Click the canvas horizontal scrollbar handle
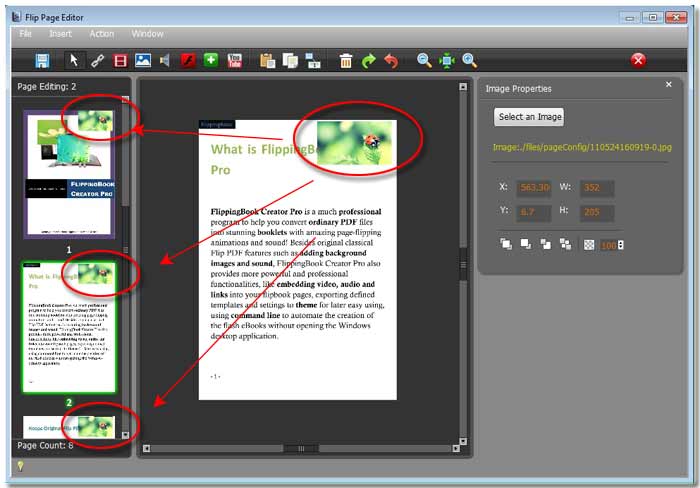 pos(301,448)
